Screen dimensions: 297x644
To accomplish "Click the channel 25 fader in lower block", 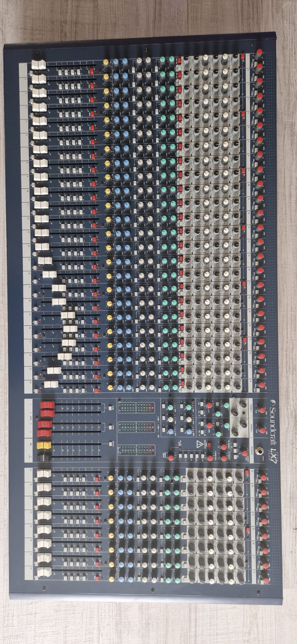I will (x=44, y=474).
